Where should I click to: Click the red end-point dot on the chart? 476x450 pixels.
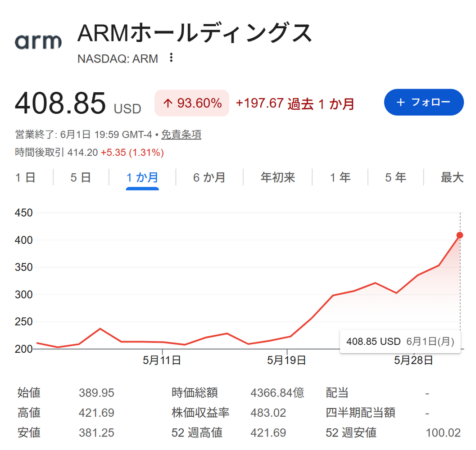(x=460, y=235)
